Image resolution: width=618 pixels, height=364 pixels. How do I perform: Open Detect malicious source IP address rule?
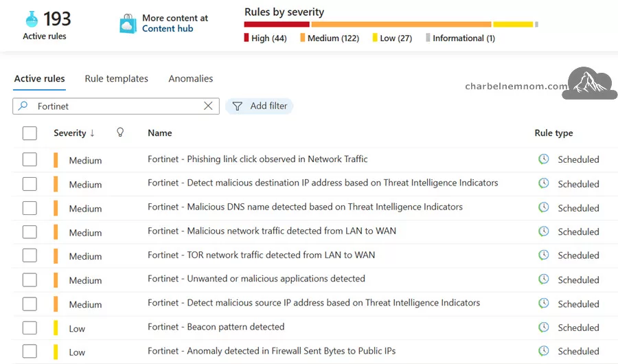pyautogui.click(x=314, y=302)
